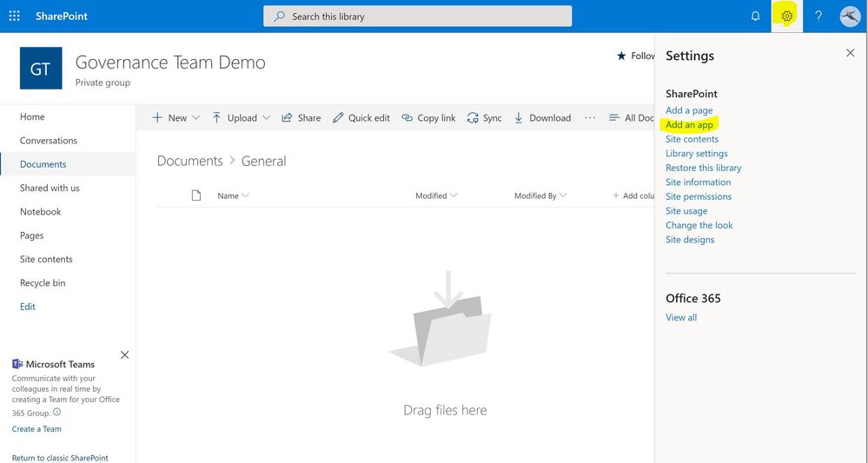Open Pages in left navigation
The width and height of the screenshot is (868, 463).
[x=31, y=235]
